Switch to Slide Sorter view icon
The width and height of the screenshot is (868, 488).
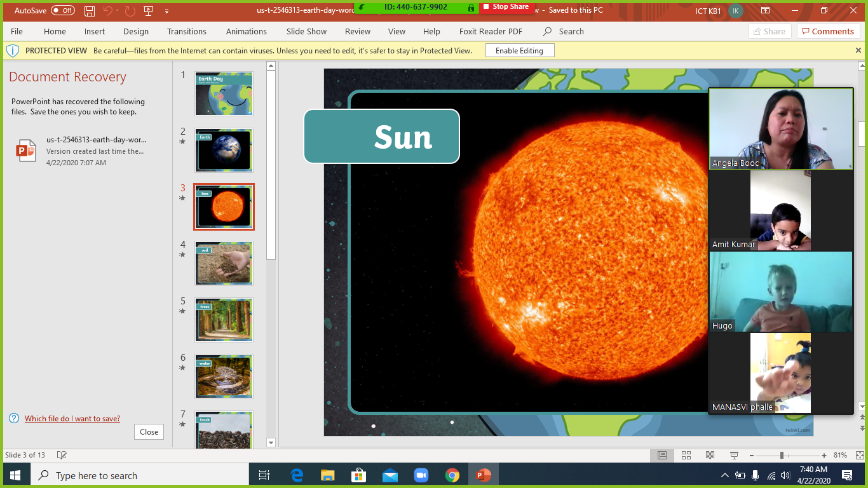coord(686,455)
